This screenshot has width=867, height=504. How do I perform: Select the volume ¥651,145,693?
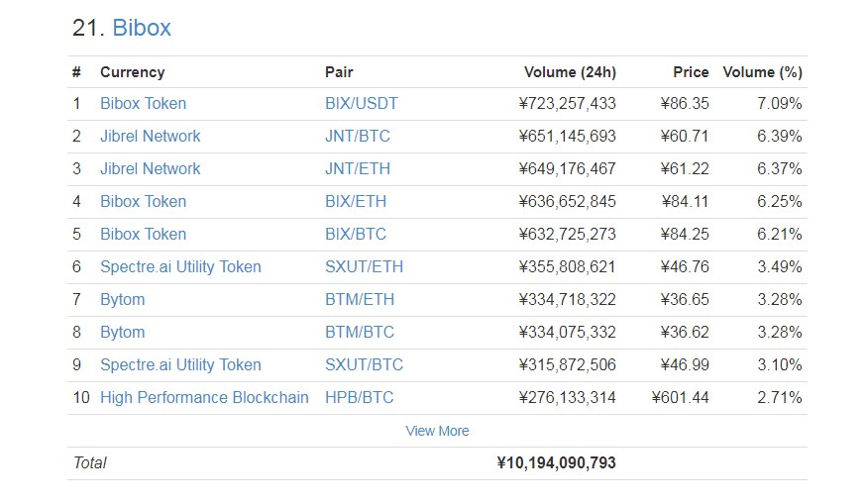568,136
